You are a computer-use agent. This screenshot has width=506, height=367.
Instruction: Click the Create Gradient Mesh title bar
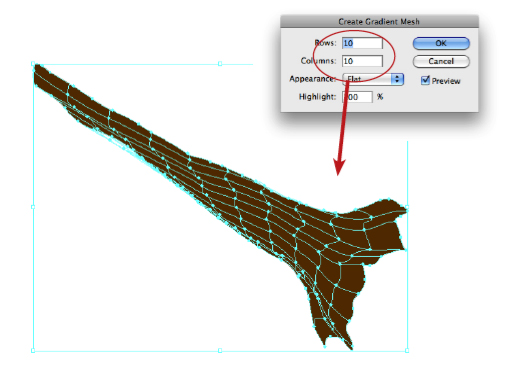pos(379,22)
